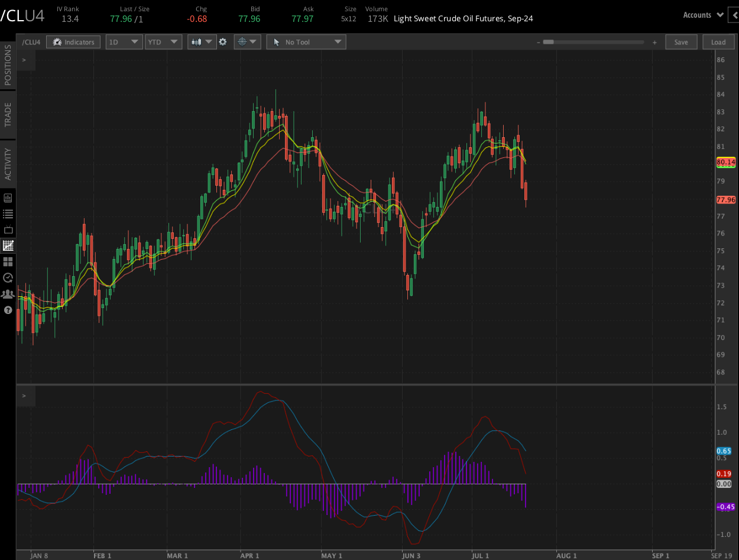Click the Indicators button
Screen dimensions: 739x560
point(73,41)
